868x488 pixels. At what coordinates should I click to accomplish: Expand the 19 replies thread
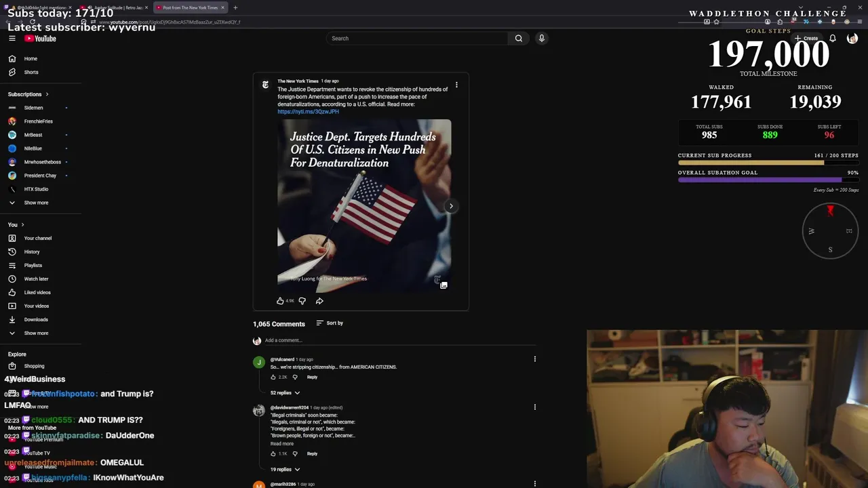click(x=285, y=470)
